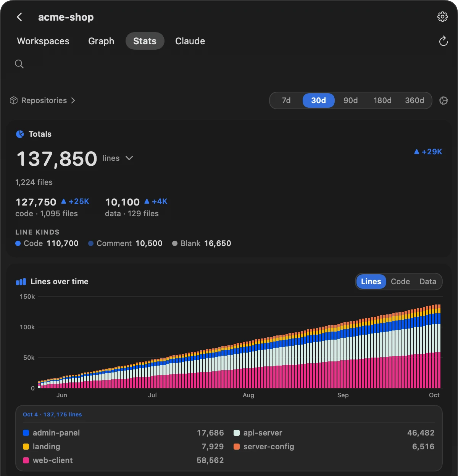This screenshot has width=458, height=476.
Task: Expand the lines unit dropdown chevron
Action: [129, 158]
